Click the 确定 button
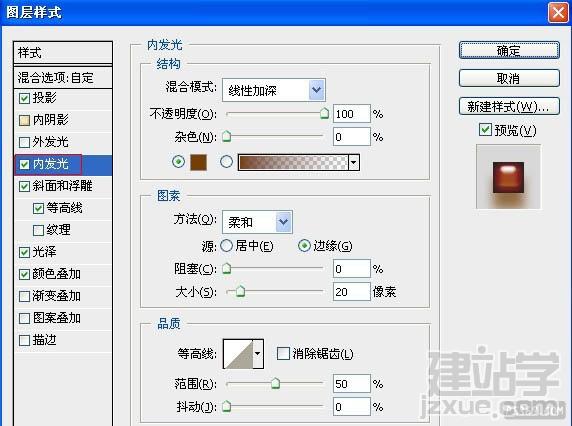The width and height of the screenshot is (572, 426). pyautogui.click(x=509, y=50)
